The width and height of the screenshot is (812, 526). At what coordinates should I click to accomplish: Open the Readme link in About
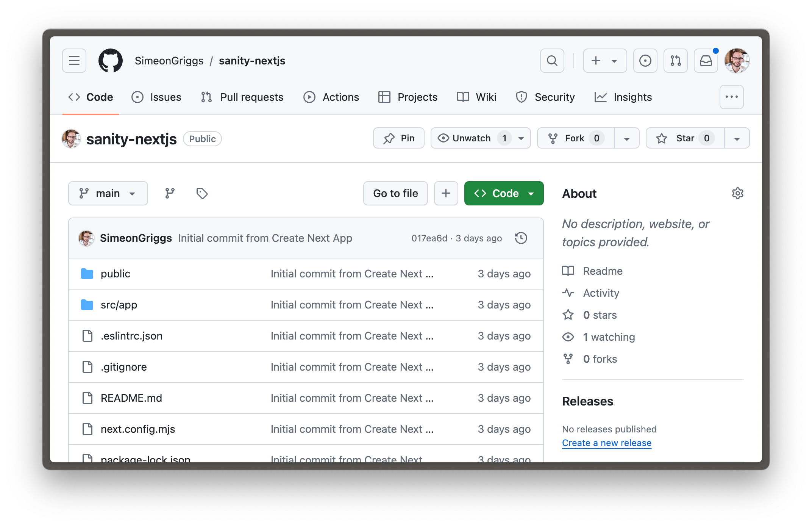pos(593,271)
